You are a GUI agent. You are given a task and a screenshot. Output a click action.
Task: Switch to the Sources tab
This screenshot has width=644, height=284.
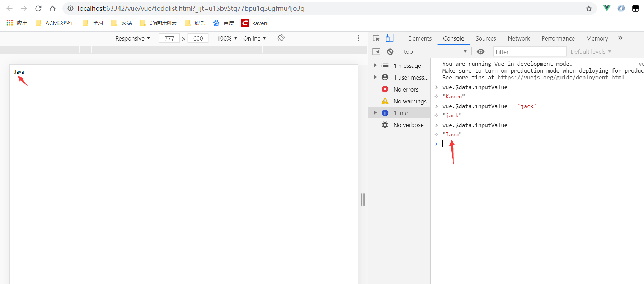(x=486, y=38)
